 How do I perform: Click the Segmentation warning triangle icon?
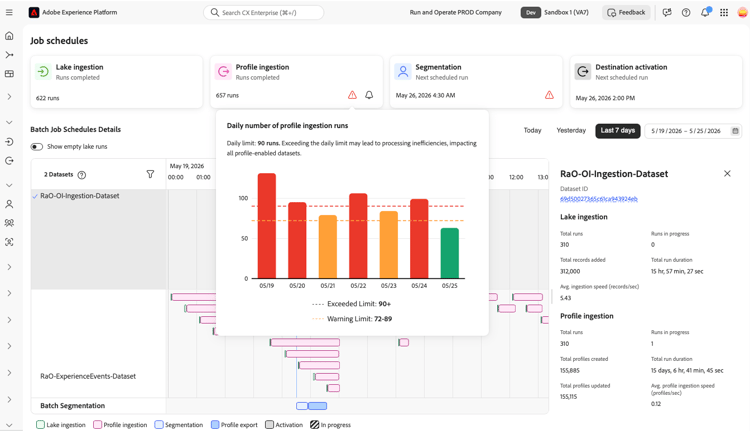coord(549,95)
